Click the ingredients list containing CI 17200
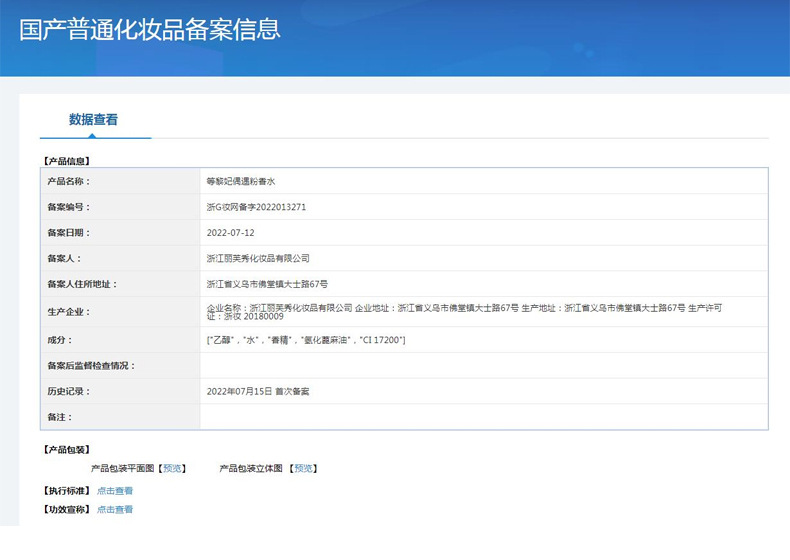 click(x=305, y=341)
